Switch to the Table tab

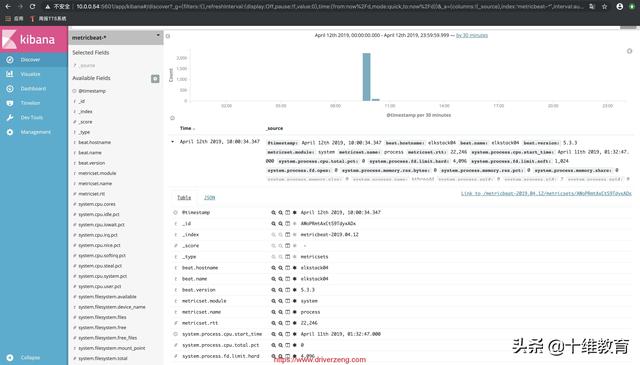click(184, 198)
